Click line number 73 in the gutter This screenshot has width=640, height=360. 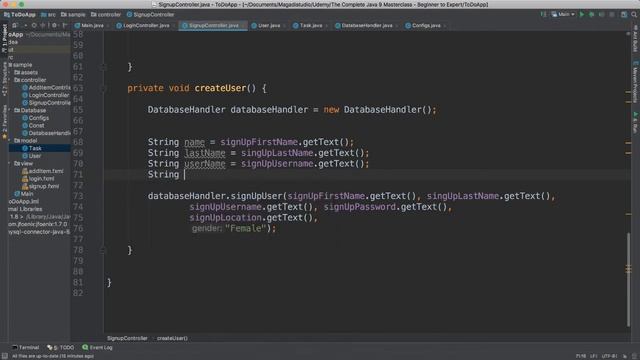pos(78,196)
